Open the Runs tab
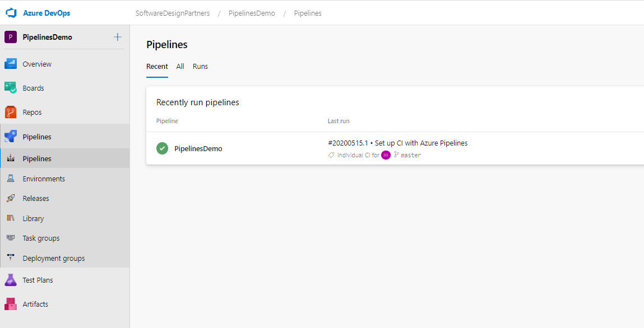The height and width of the screenshot is (328, 644). (x=200, y=66)
